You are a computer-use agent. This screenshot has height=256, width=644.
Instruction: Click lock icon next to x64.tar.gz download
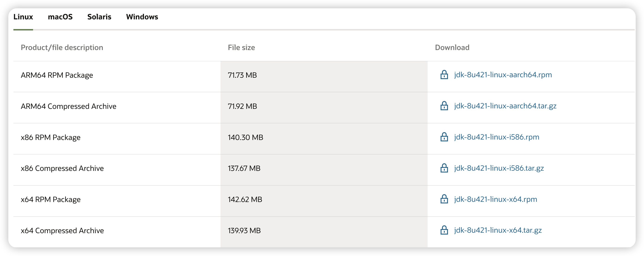click(x=444, y=230)
